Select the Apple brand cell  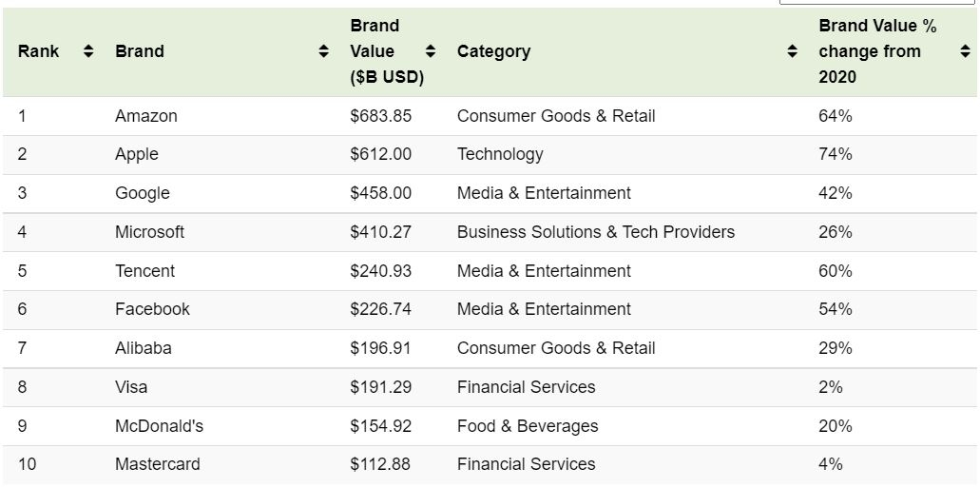(137, 154)
